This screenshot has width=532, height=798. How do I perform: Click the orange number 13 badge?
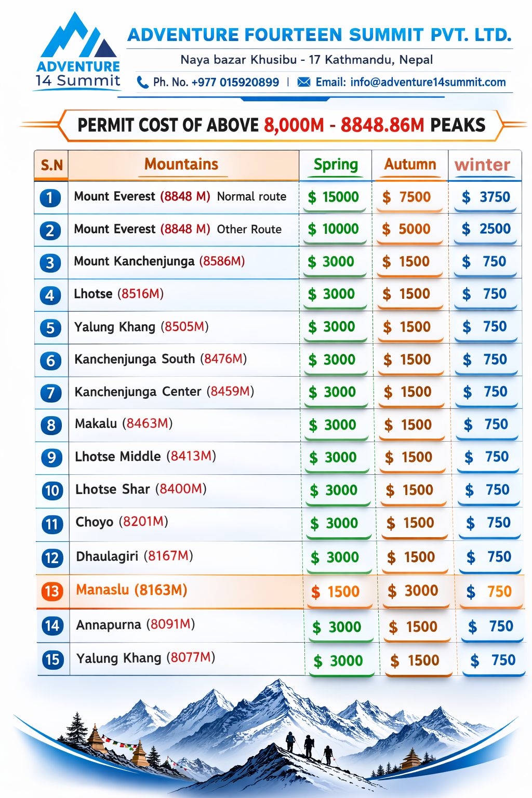(52, 591)
